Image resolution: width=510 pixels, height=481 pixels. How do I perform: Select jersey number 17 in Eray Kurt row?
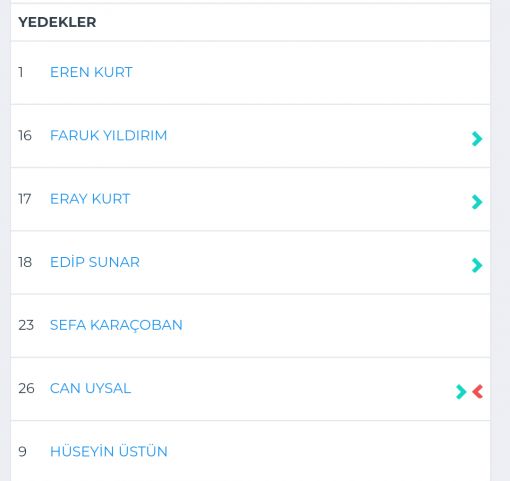coord(25,199)
